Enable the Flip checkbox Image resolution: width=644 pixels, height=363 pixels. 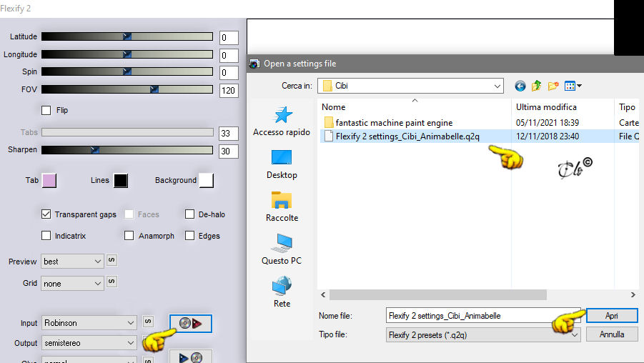point(46,110)
